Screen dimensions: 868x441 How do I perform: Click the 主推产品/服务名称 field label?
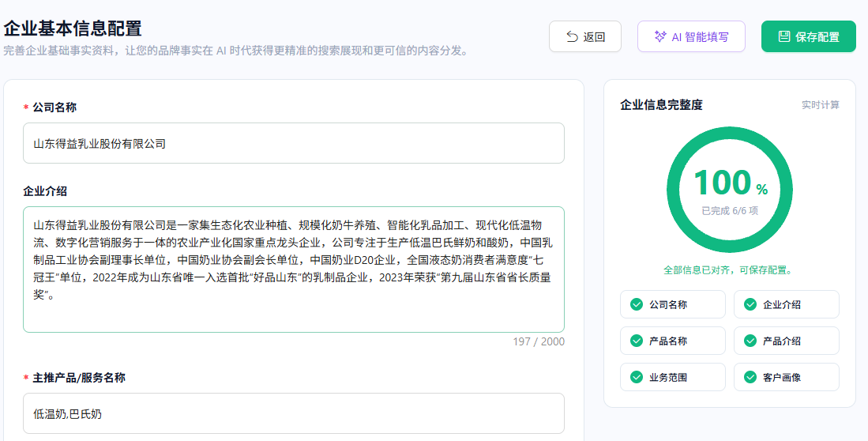tap(79, 378)
